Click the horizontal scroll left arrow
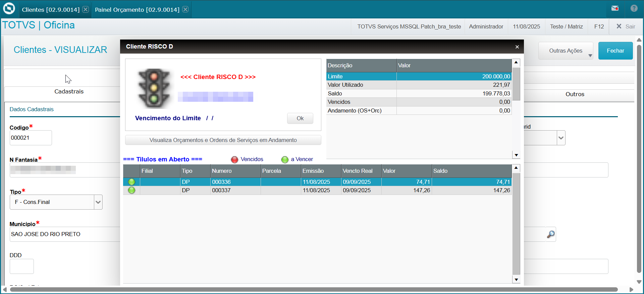Screen dimensions: 644x294 [4, 290]
